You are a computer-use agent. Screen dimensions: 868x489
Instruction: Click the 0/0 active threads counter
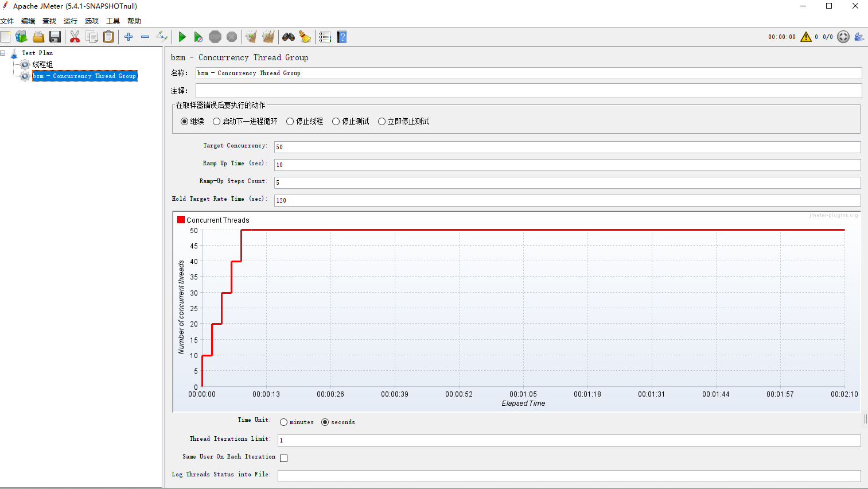pyautogui.click(x=828, y=37)
